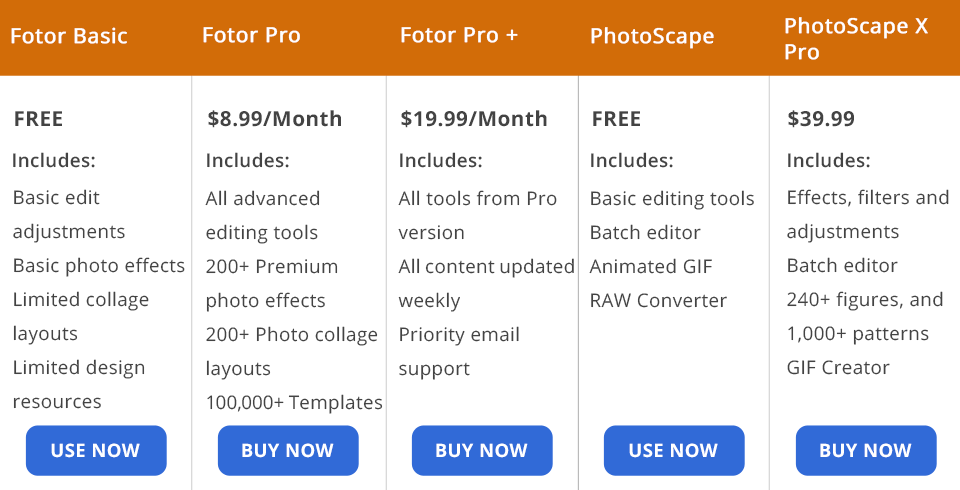
Task: Select the Fotor Pro + header
Action: 459,36
